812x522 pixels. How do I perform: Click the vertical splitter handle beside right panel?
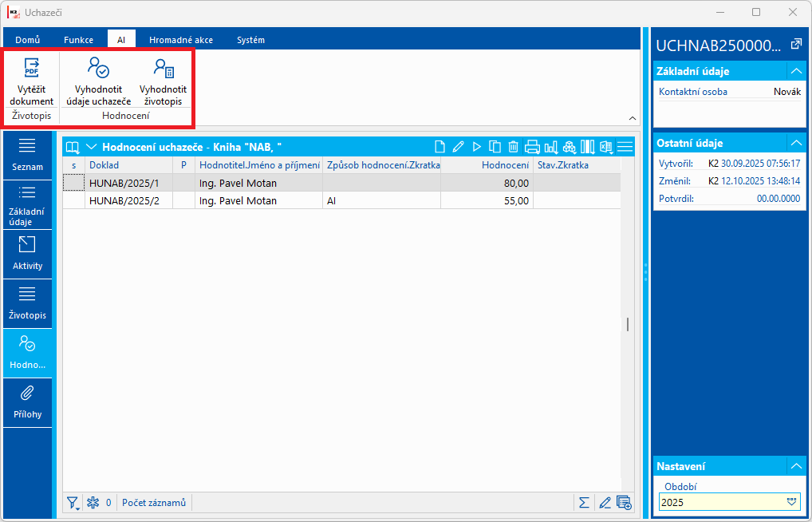[x=646, y=272]
